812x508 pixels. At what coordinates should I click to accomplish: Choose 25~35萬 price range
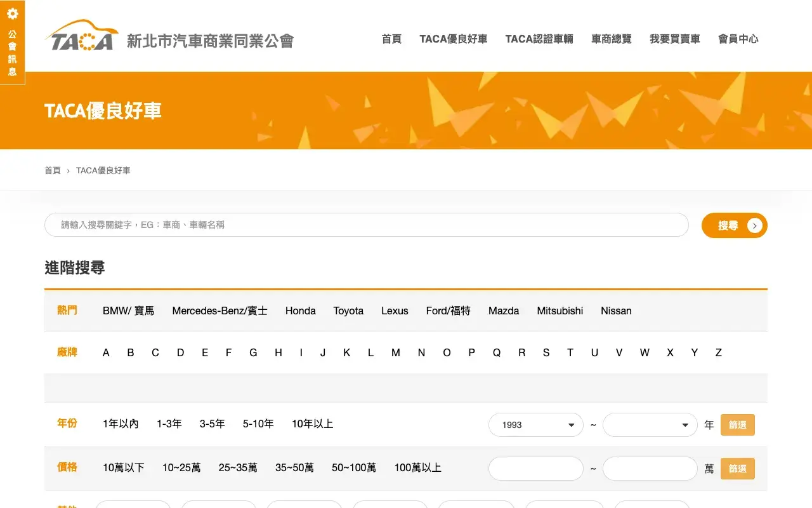click(238, 467)
